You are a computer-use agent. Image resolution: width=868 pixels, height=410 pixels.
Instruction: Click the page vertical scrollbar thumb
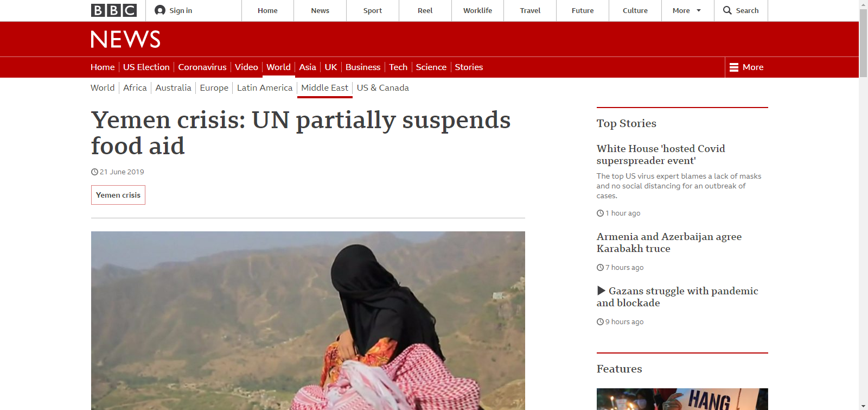pos(863,33)
